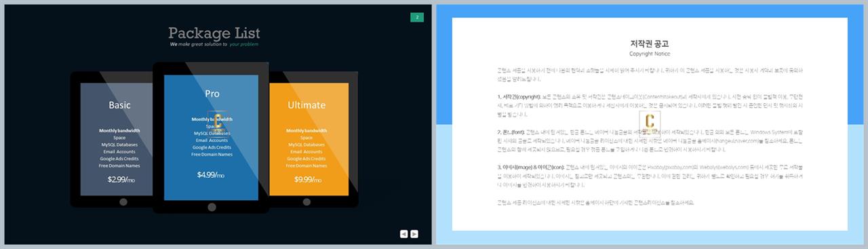Click Email Accounts in Basic plan
Screen dimensions: 868x249
[119, 151]
